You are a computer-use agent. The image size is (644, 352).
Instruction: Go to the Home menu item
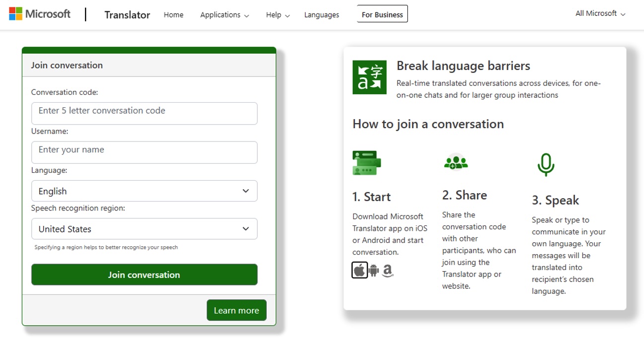tap(173, 15)
